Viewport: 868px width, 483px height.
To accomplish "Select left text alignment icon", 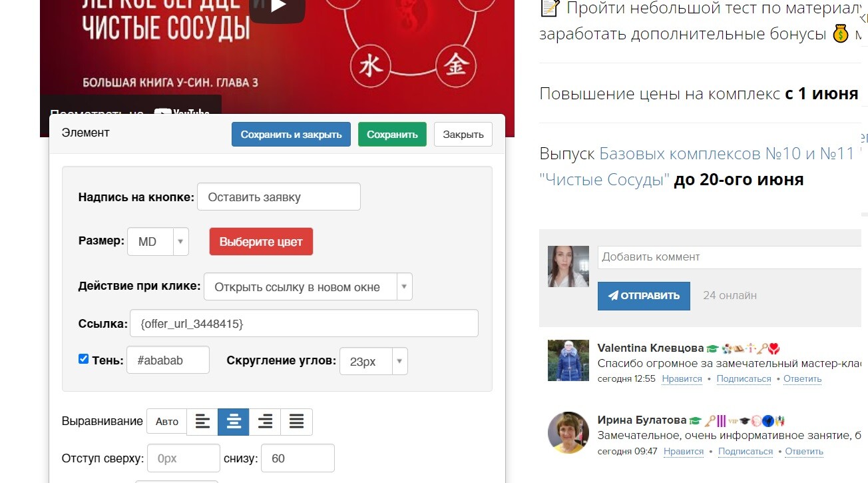I will coord(202,422).
